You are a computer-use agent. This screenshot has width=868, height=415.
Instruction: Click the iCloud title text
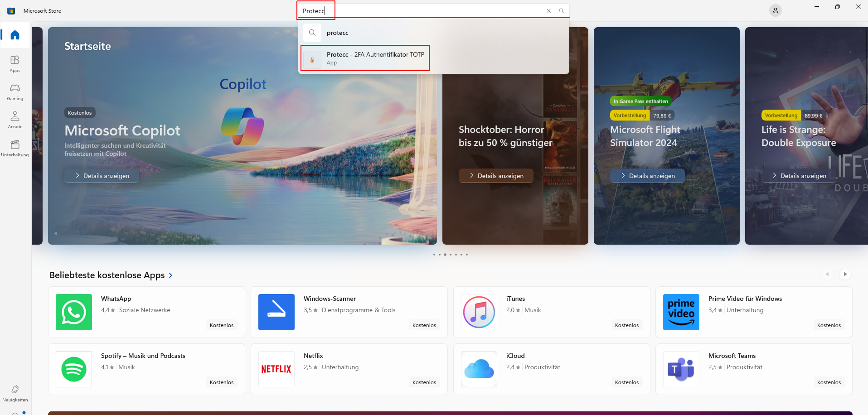pos(515,356)
